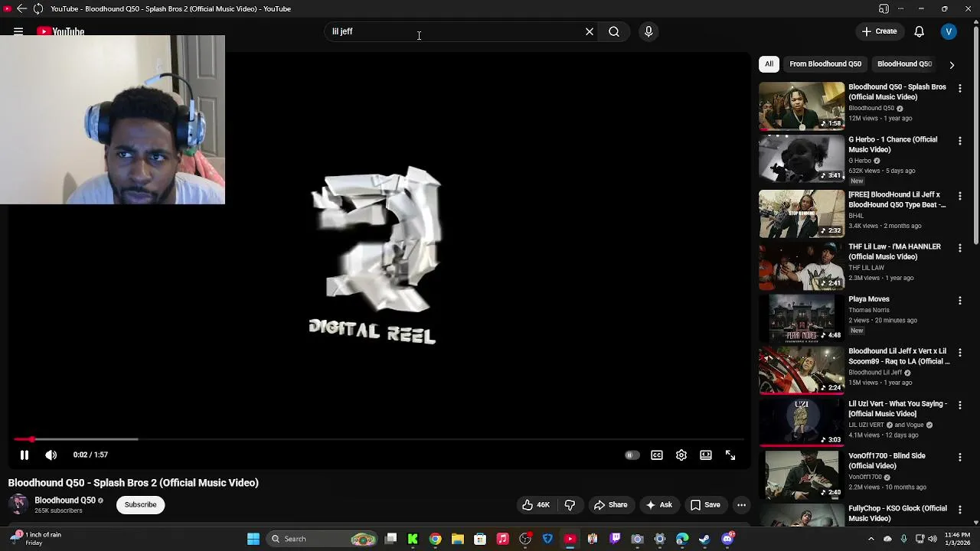Open Microsoft Store from taskbar
This screenshot has width=980, height=551.
tap(480, 539)
